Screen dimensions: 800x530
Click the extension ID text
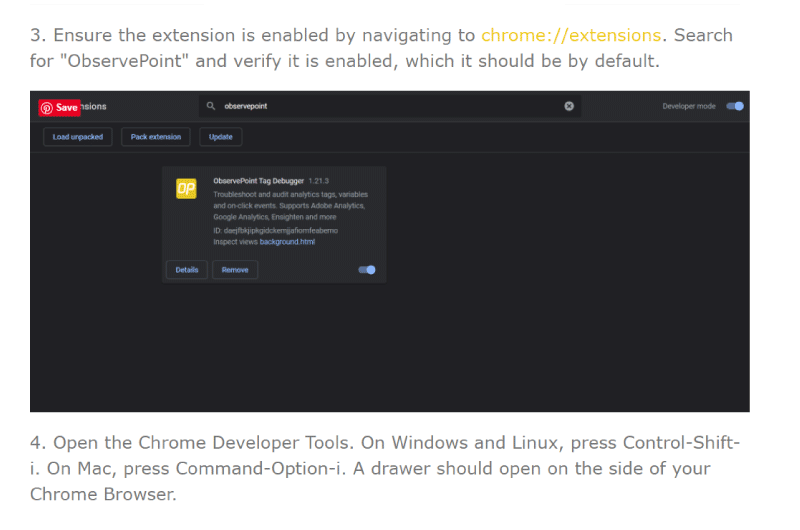point(276,231)
